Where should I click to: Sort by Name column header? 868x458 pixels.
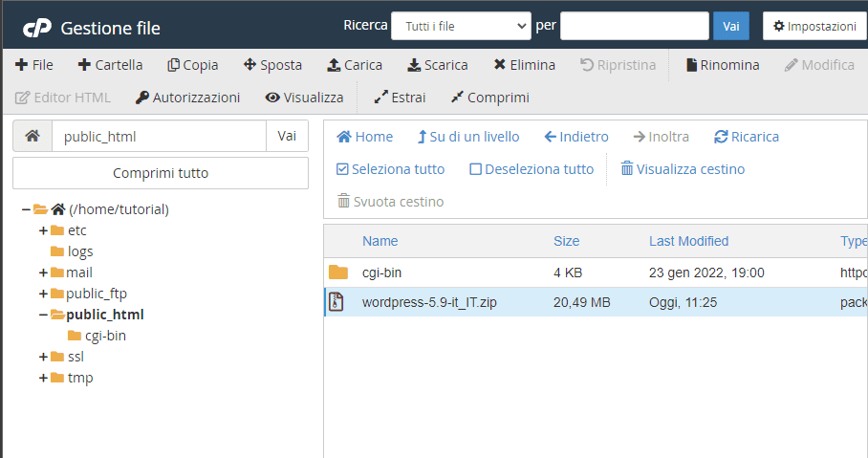pyautogui.click(x=380, y=241)
